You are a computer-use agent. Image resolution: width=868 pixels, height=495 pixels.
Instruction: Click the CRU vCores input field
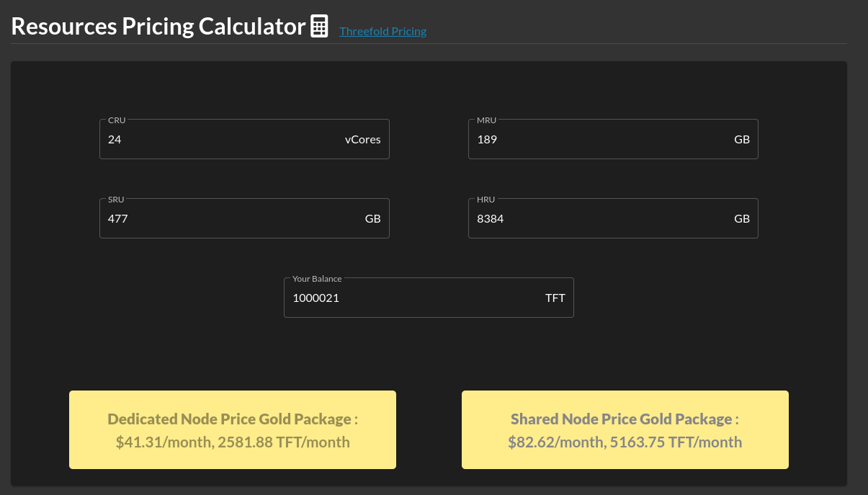pyautogui.click(x=244, y=139)
